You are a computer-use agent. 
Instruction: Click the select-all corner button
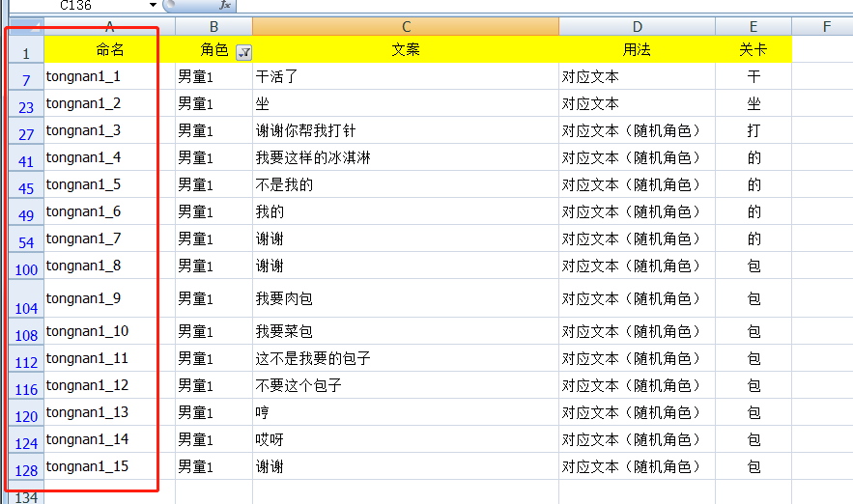click(26, 27)
